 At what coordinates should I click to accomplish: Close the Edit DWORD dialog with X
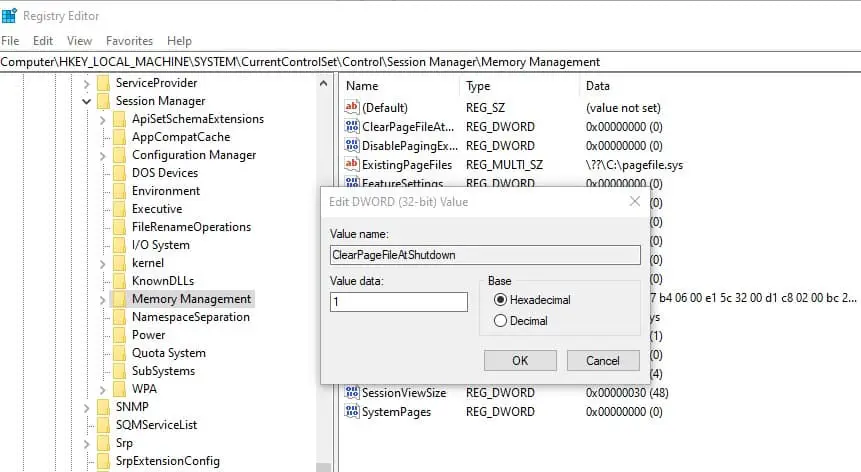coord(634,201)
